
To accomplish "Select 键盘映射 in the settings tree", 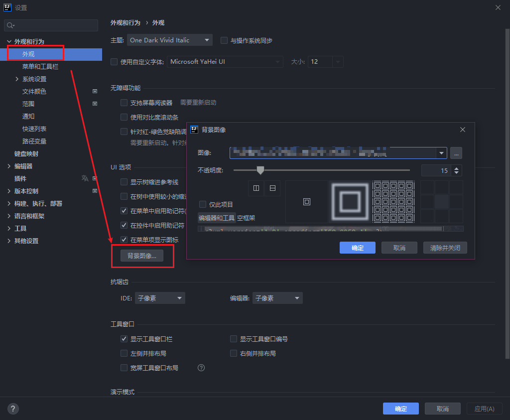I will pyautogui.click(x=26, y=154).
